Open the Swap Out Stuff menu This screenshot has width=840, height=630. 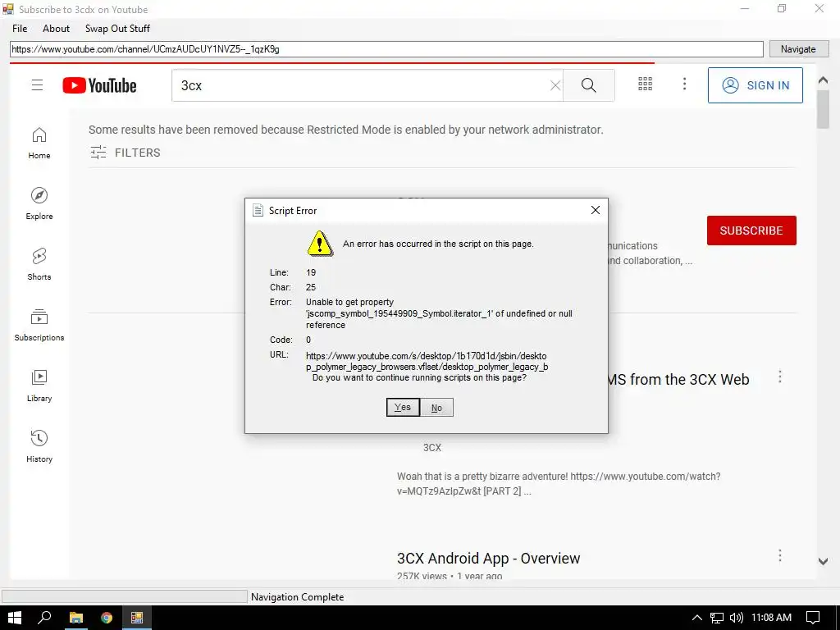point(117,29)
